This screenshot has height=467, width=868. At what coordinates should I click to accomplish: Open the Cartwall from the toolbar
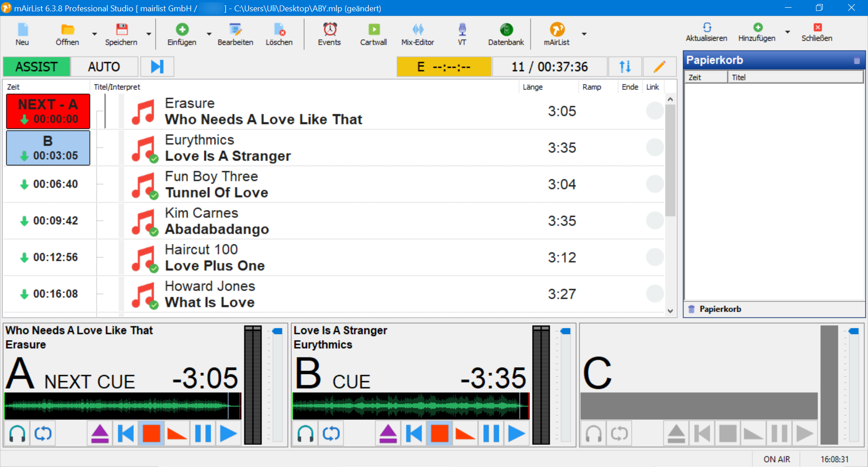pyautogui.click(x=373, y=34)
